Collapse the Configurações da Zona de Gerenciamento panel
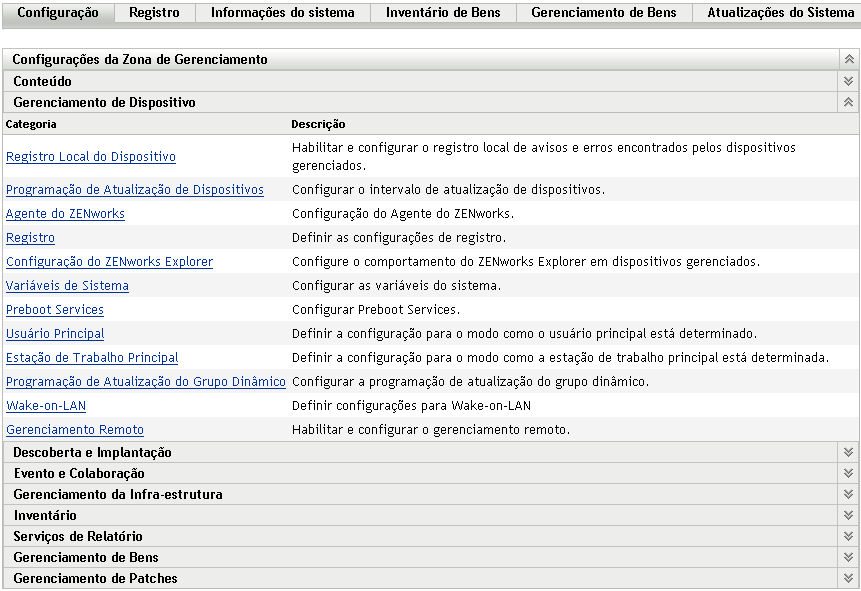861x591 pixels. tap(848, 59)
